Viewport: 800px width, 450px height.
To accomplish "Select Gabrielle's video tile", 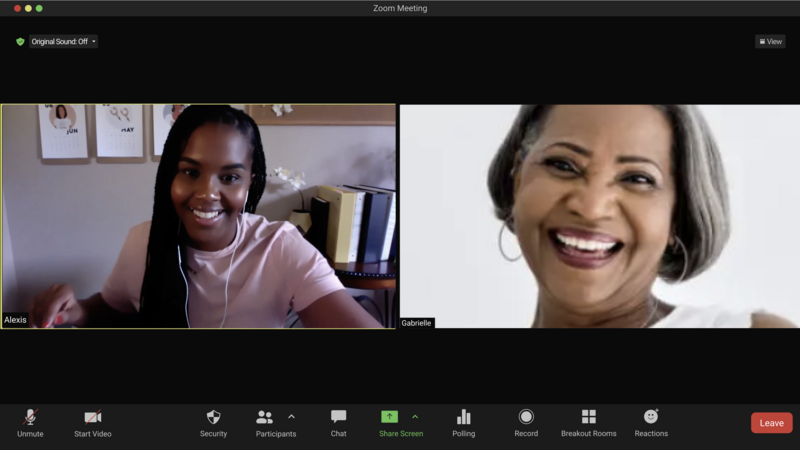I will [600, 216].
